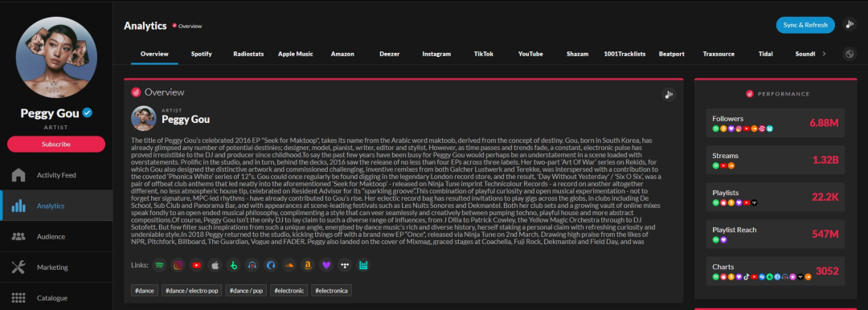Open the Instagram link icon
This screenshot has width=868, height=310.
[x=178, y=265]
